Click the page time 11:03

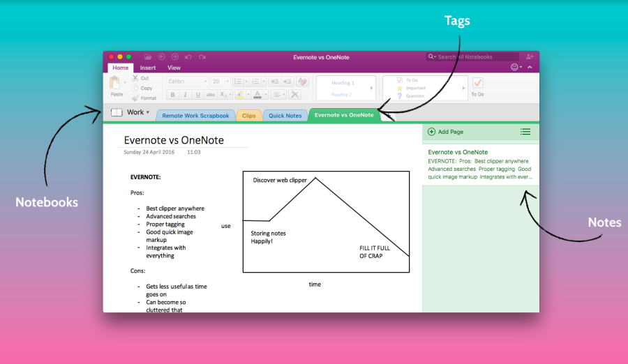coord(194,152)
